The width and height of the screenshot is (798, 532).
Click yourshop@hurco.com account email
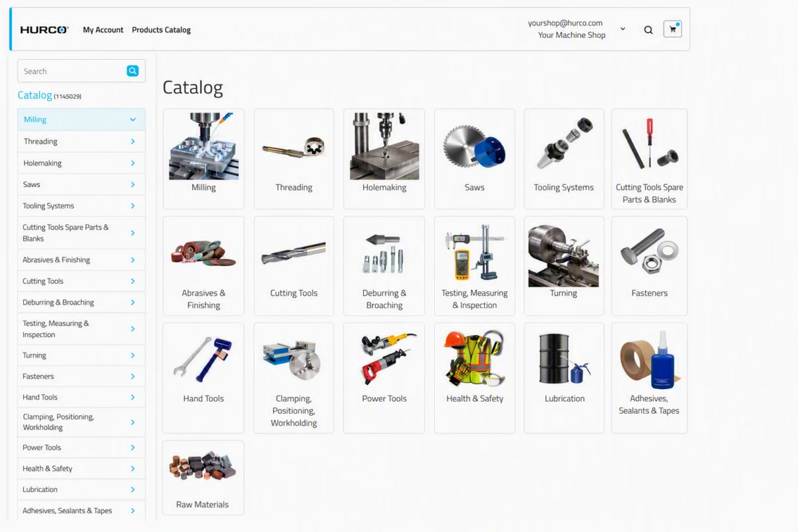click(565, 23)
